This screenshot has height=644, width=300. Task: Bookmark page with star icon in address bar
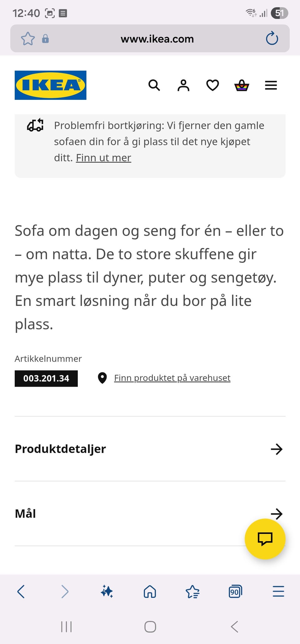tap(28, 38)
